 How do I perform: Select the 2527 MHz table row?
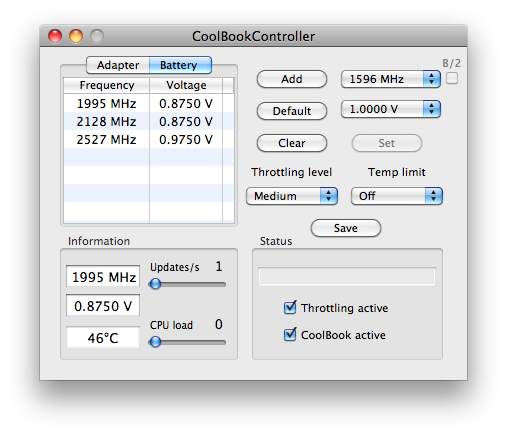[x=149, y=139]
